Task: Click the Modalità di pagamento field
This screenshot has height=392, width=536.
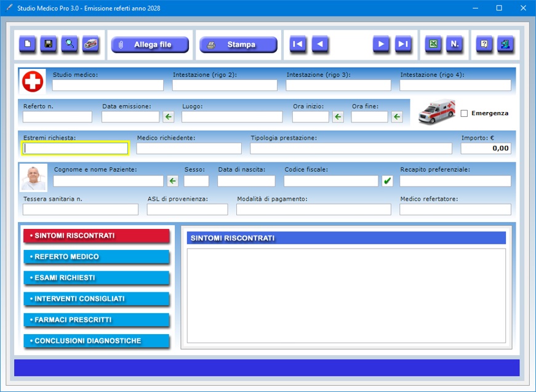Action: (x=313, y=209)
